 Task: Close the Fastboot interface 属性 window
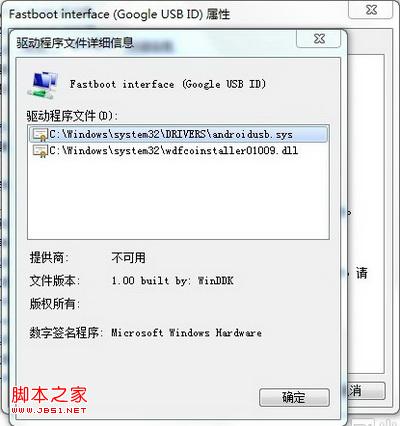(x=371, y=10)
